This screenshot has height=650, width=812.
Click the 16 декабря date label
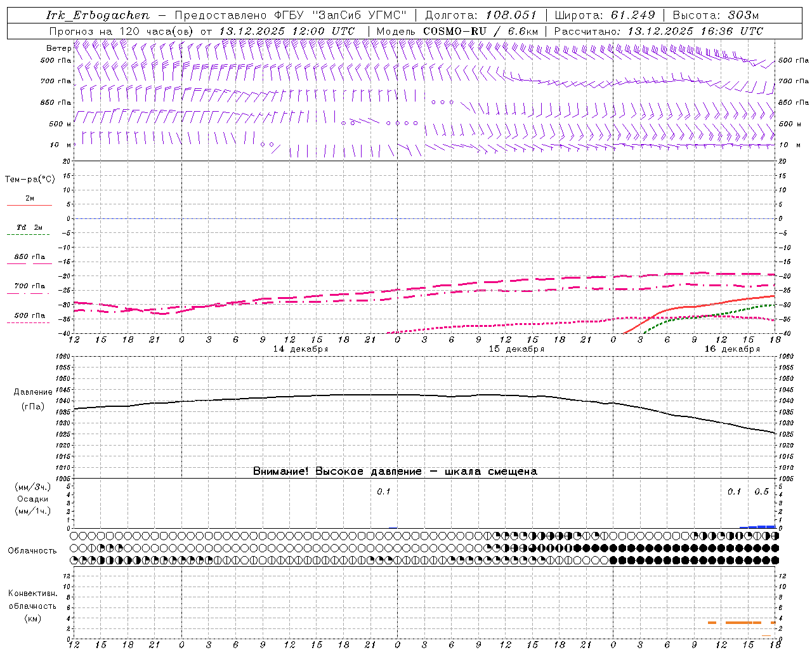732,349
